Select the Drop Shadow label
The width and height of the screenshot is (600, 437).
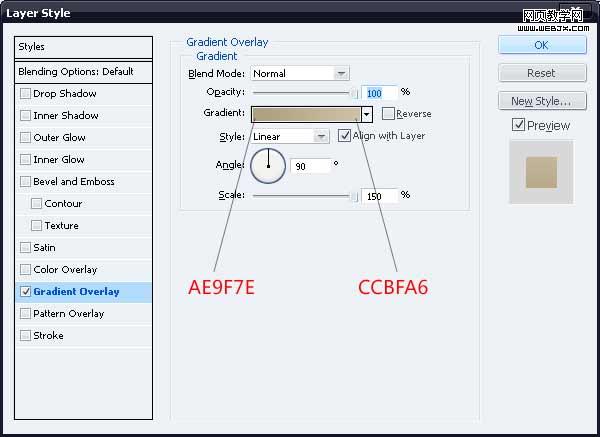(65, 94)
